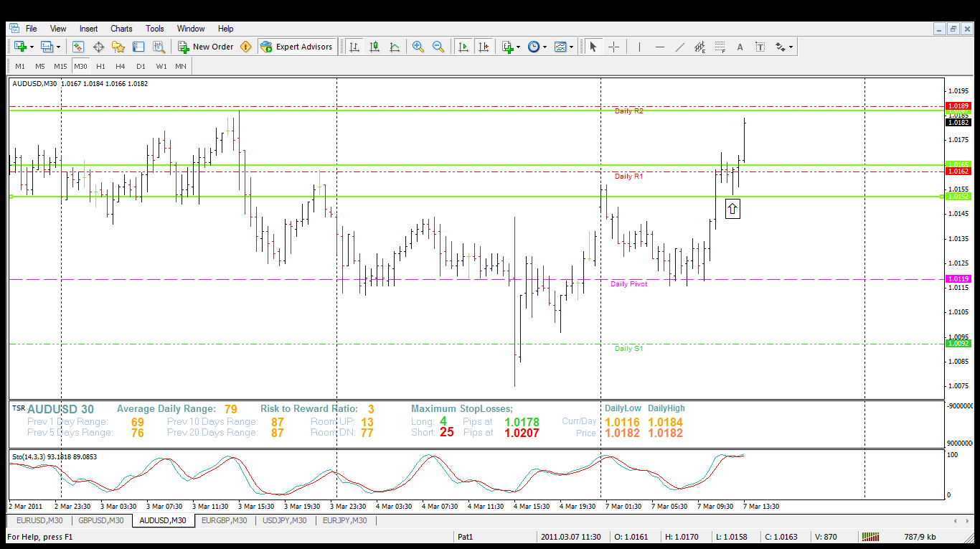Switch timeframe to H1
The width and height of the screenshot is (980, 549).
click(100, 66)
